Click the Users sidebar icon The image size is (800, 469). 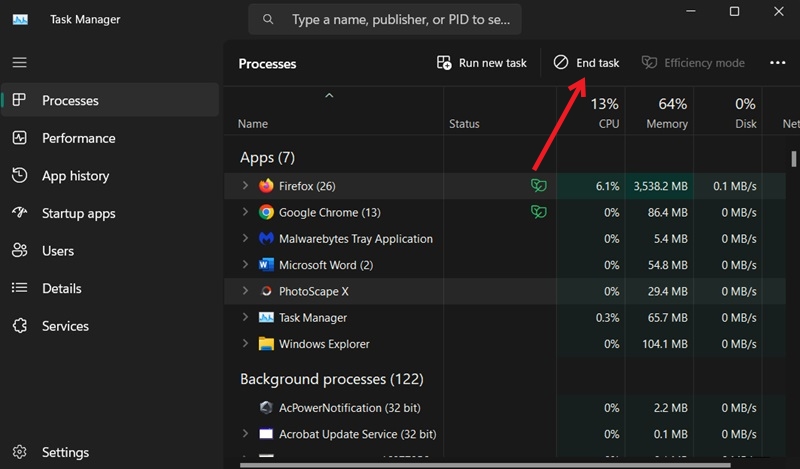19,250
